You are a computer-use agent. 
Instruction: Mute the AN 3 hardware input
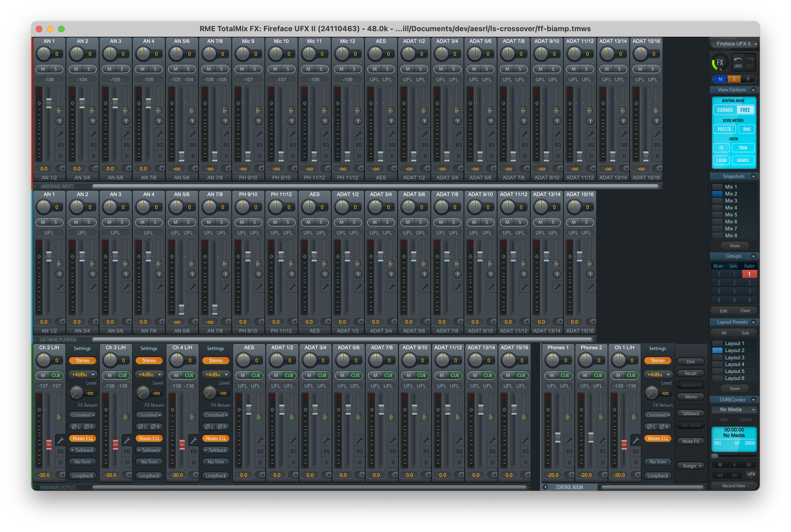109,69
